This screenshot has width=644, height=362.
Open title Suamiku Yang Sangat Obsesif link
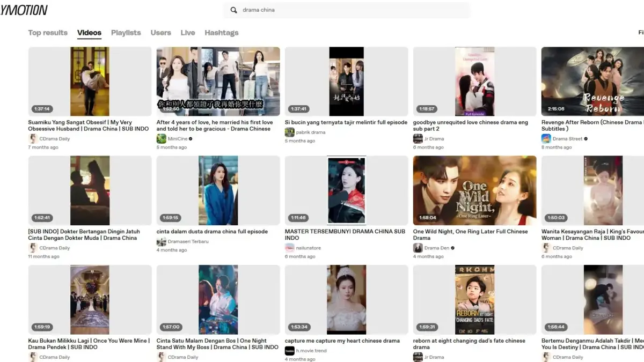coord(89,125)
